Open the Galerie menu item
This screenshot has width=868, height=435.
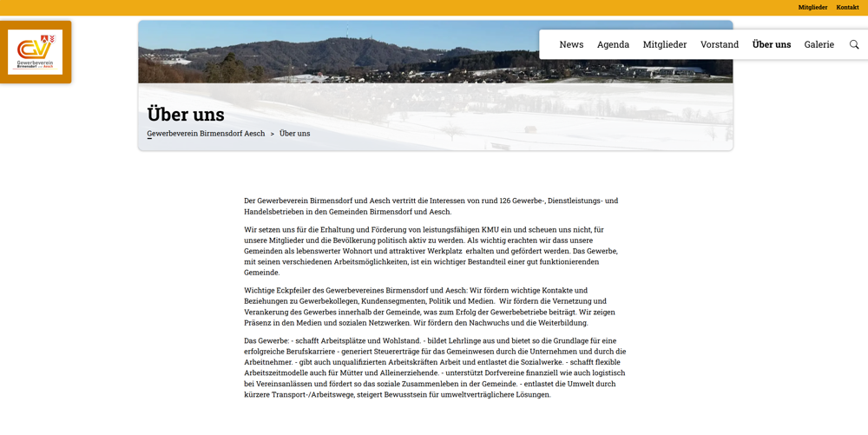[819, 44]
